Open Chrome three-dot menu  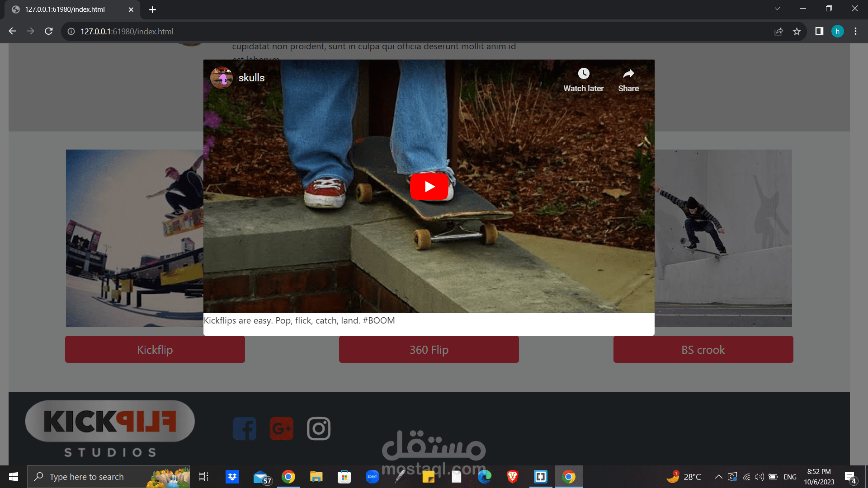coord(855,32)
